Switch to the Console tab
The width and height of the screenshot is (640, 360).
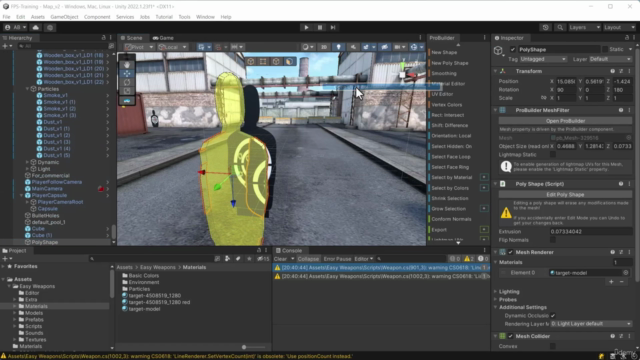pyautogui.click(x=289, y=251)
